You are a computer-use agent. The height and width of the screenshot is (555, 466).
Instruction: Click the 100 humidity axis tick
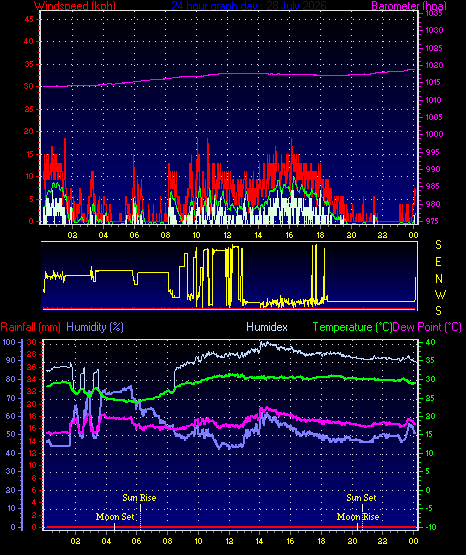[x=9, y=342]
